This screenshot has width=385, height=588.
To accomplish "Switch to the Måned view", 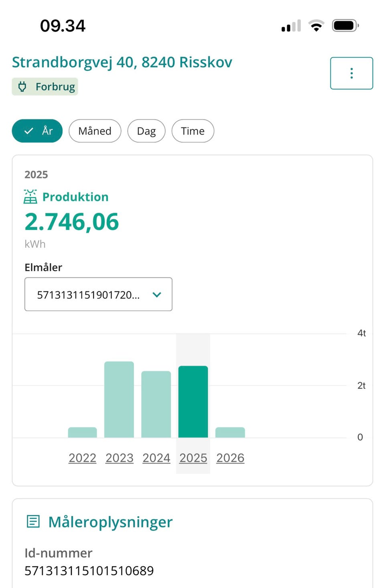I will coord(95,131).
